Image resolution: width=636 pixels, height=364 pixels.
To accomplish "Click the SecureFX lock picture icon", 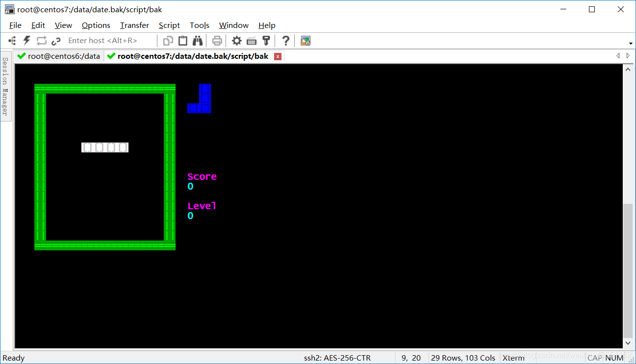I will (305, 41).
